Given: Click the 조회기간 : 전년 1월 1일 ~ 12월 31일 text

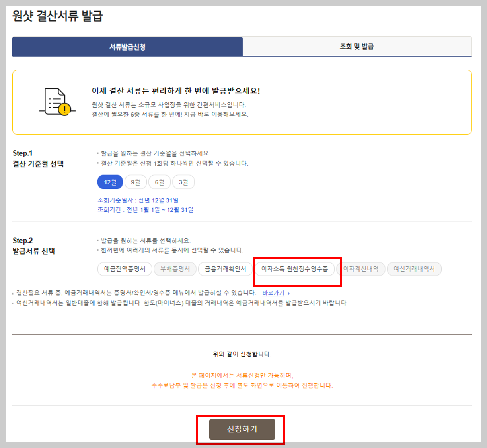Looking at the screenshot, I should pos(145,209).
